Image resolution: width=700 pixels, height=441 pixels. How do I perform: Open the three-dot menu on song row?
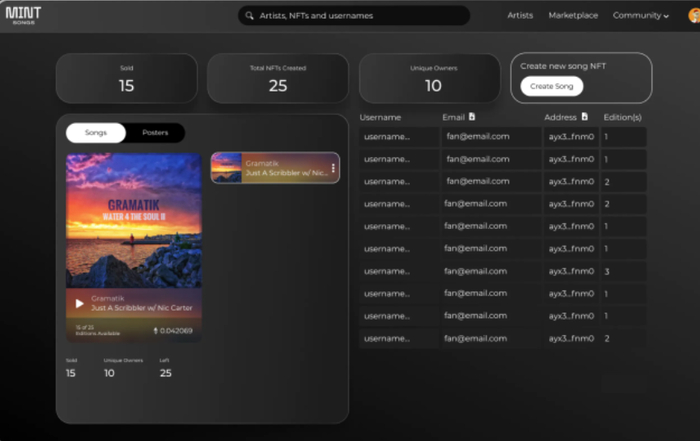point(333,168)
